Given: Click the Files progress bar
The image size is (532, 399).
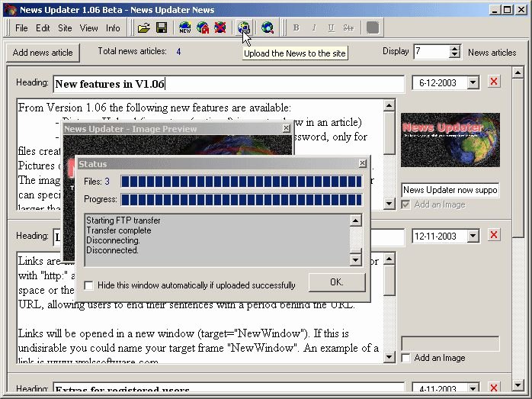Looking at the screenshot, I should (x=242, y=182).
